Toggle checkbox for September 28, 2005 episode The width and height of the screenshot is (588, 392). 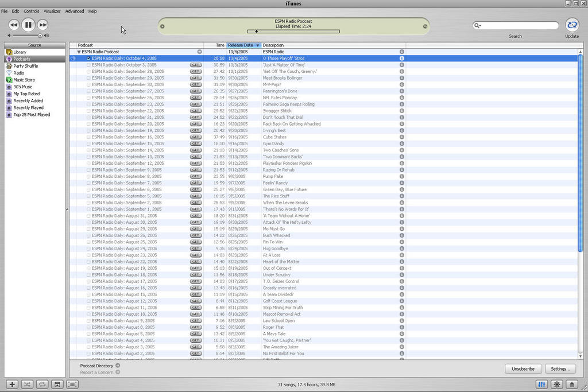88,72
